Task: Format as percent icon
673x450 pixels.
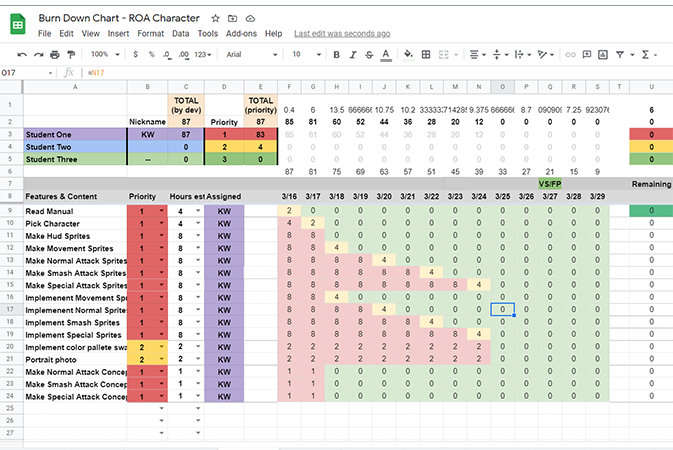Action: 152,55
